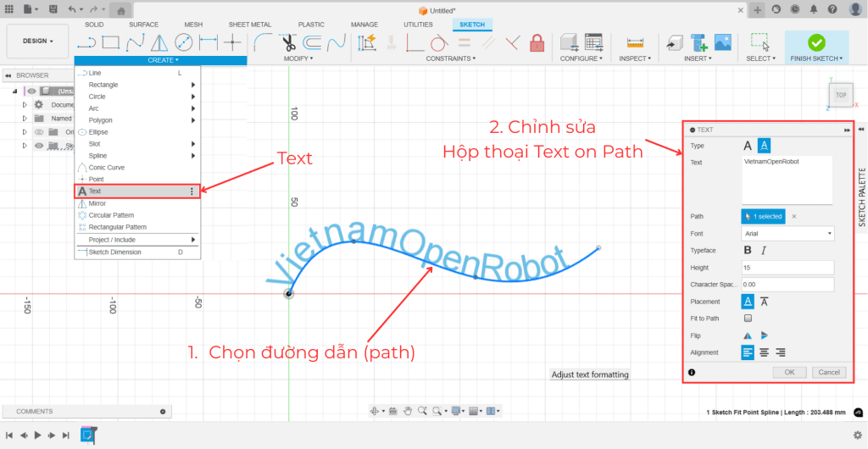868x449 pixels.
Task: Click the red lock constraint icon
Action: click(x=537, y=42)
